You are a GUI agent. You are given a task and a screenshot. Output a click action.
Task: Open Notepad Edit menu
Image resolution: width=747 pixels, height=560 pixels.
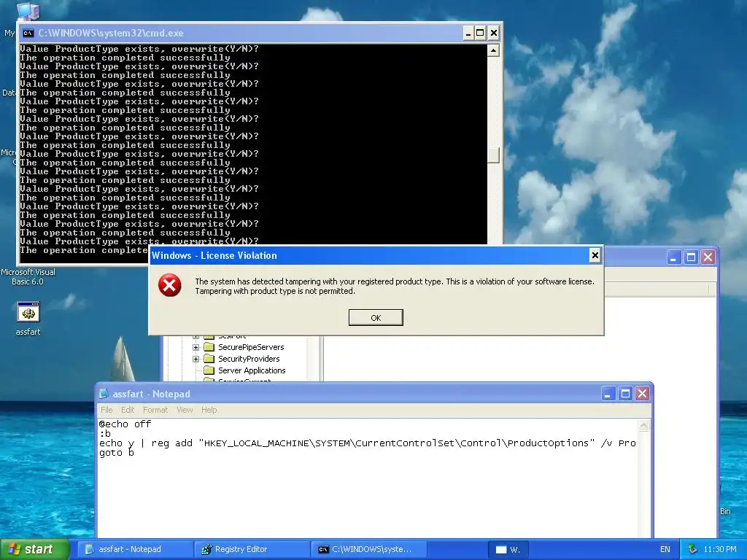127,410
